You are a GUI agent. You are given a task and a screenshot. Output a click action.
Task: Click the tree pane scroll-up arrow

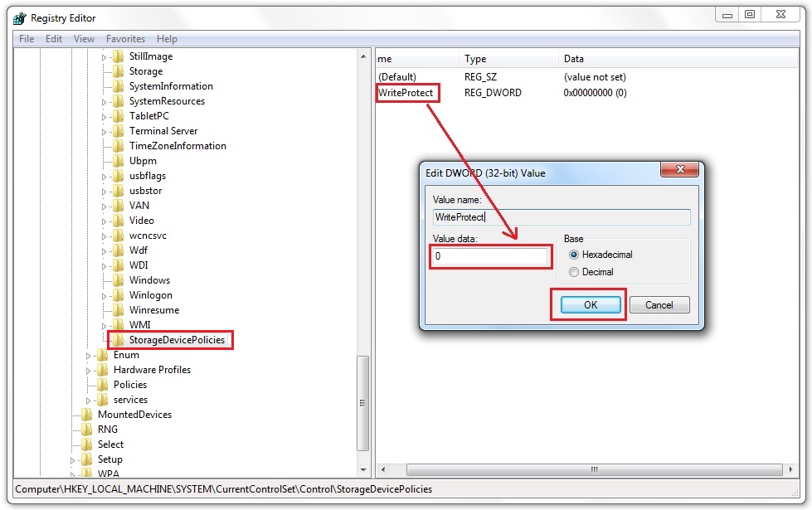363,56
